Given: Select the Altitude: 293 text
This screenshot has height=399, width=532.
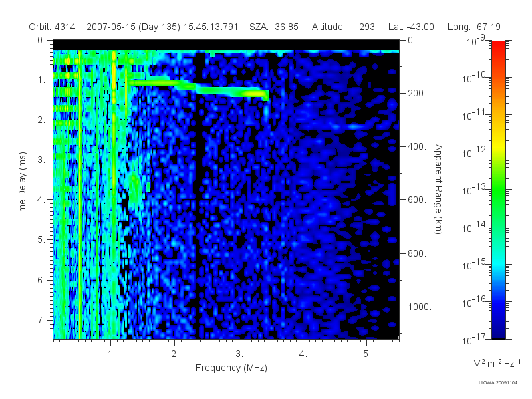Looking at the screenshot, I should (343, 27).
